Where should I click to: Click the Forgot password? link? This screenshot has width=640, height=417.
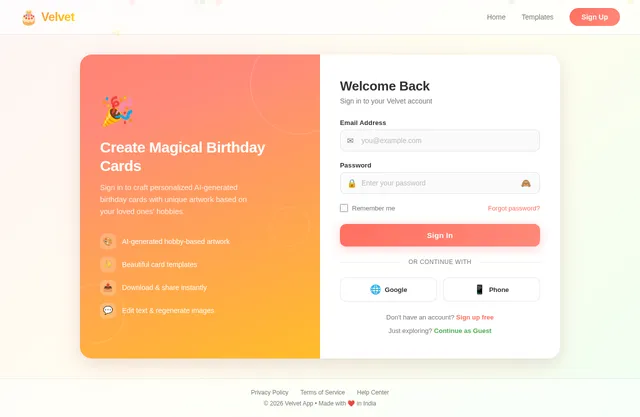pos(513,208)
